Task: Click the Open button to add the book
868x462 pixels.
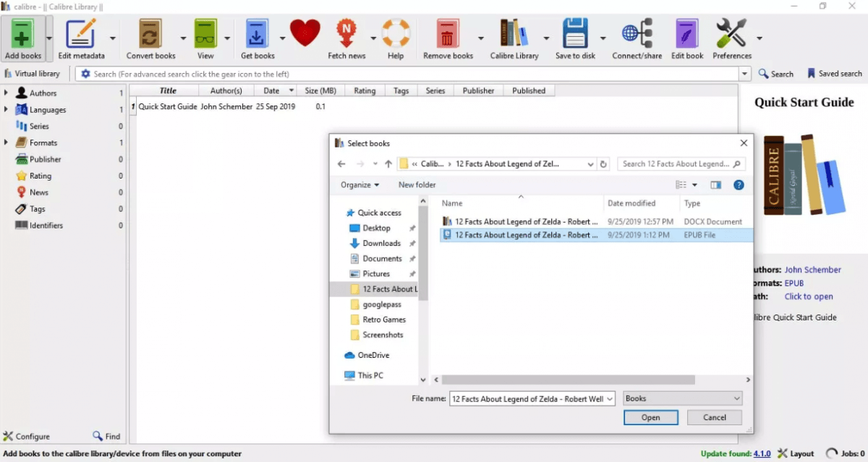Action: (650, 417)
